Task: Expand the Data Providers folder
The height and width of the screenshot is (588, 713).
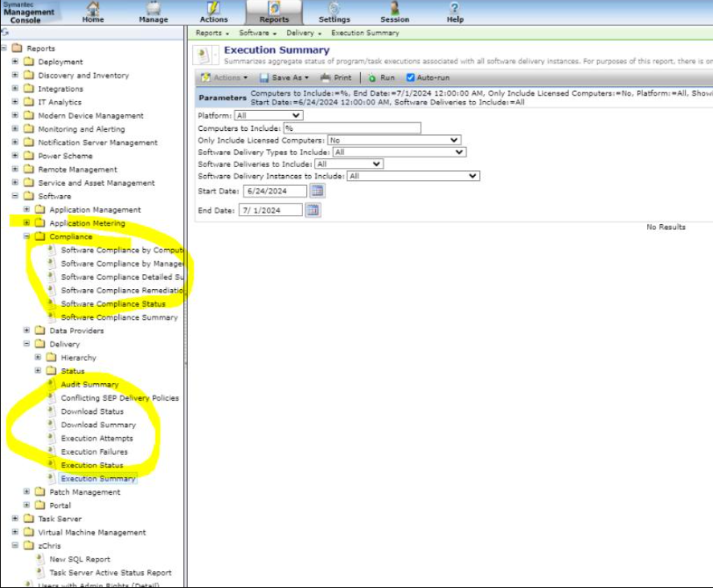Action: [27, 330]
